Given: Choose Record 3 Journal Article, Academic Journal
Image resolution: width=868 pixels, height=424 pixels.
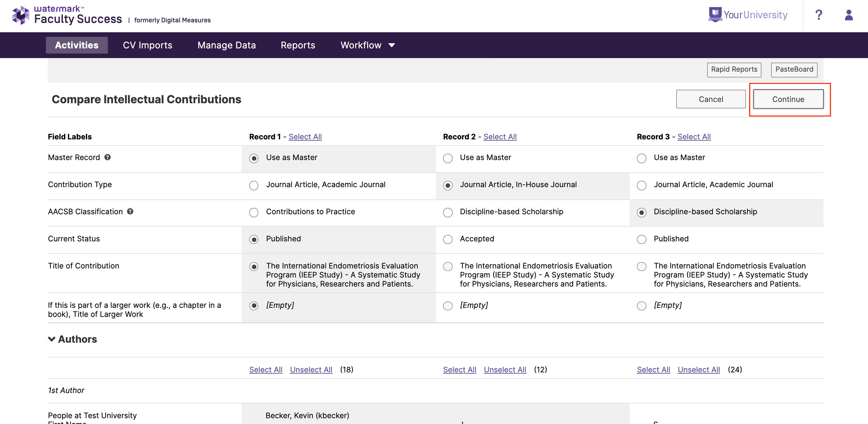Looking at the screenshot, I should coord(641,186).
